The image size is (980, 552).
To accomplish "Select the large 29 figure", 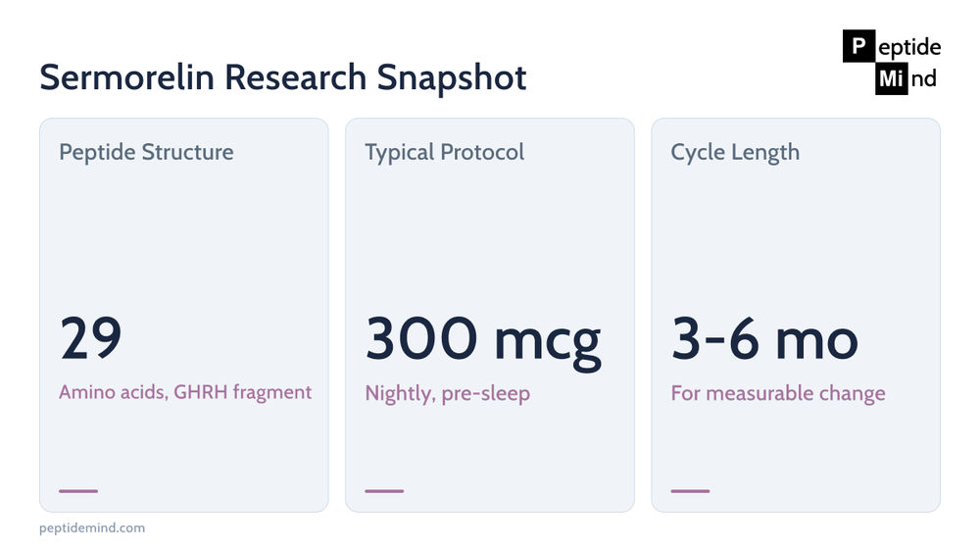I will 90,338.
